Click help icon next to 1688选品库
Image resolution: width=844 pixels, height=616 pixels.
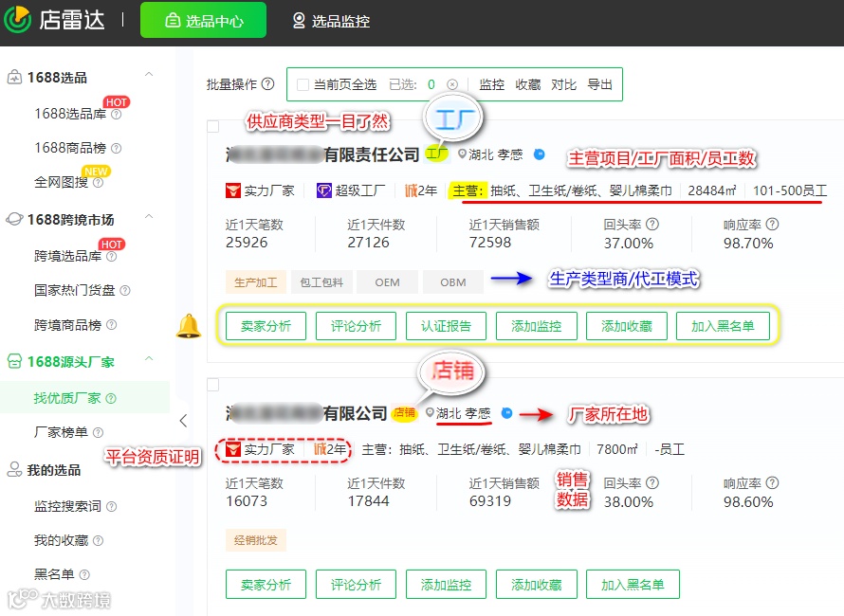tap(117, 115)
